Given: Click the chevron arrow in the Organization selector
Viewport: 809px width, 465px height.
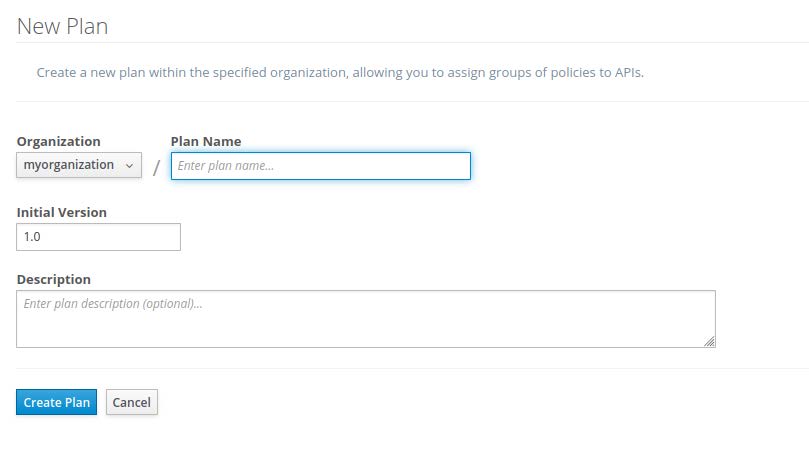Looking at the screenshot, I should tap(130, 166).
